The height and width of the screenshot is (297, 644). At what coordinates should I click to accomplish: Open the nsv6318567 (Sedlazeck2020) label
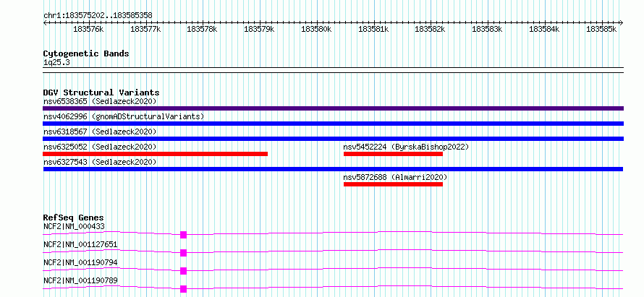pos(100,132)
